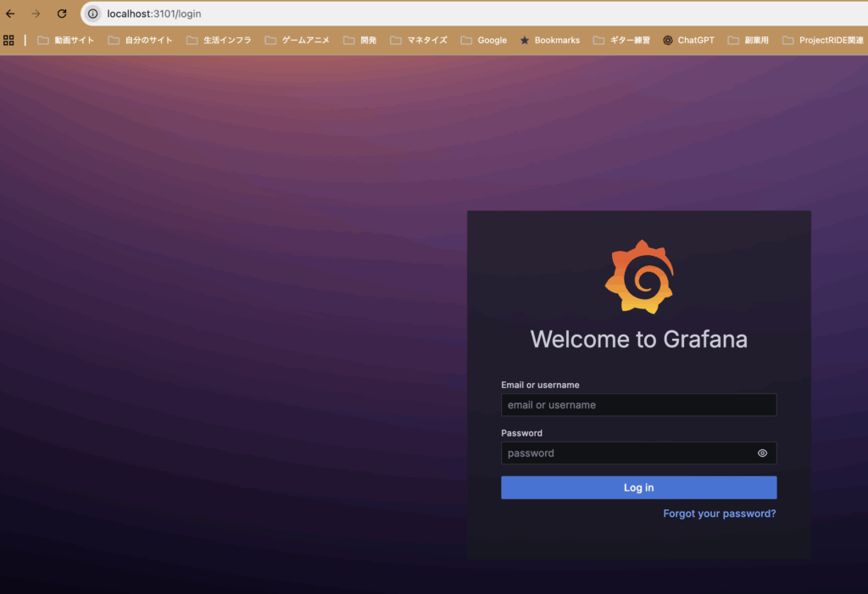Open the 開発 bookmark folder
The image size is (868, 594).
(x=360, y=40)
